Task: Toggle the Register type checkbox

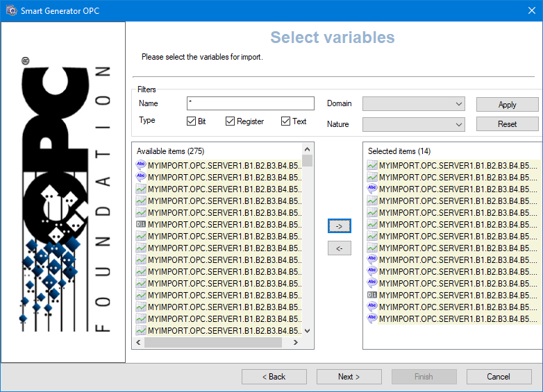Action: (x=231, y=121)
